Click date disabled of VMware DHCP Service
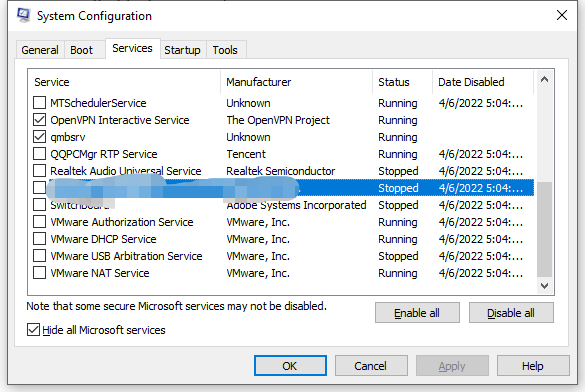585x392 pixels. click(x=481, y=239)
